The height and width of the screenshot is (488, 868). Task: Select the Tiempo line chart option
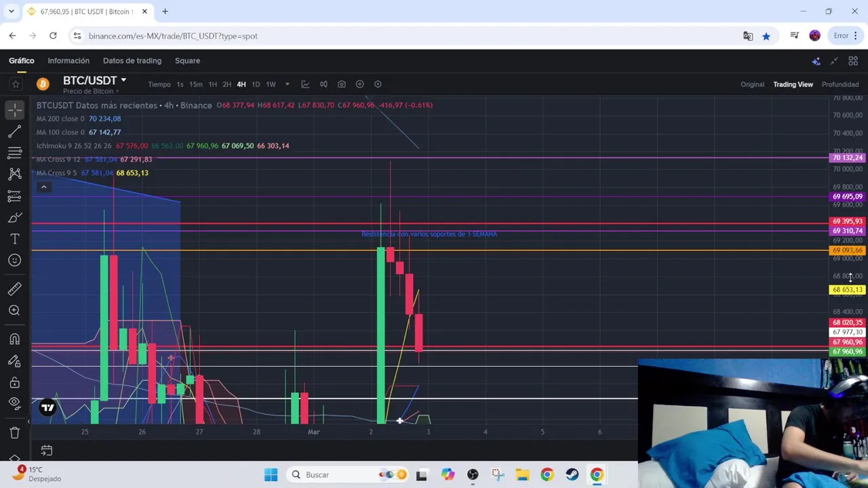(159, 85)
